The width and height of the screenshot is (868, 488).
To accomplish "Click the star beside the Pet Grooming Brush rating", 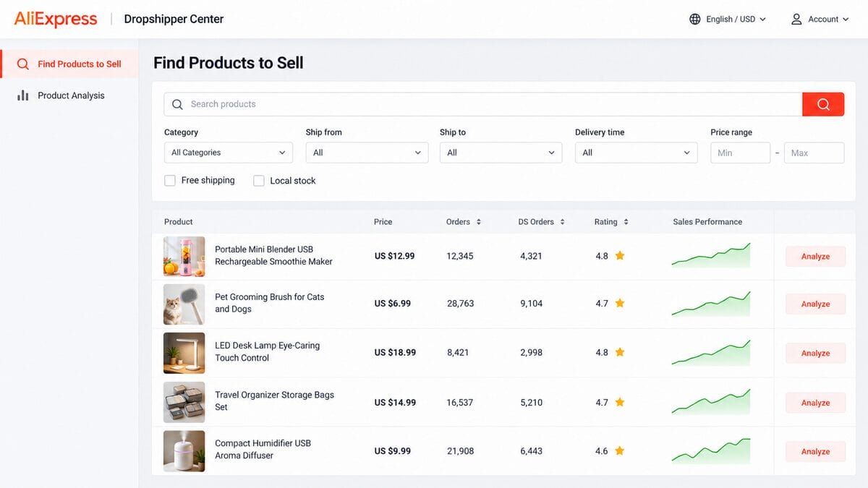I will tap(620, 304).
